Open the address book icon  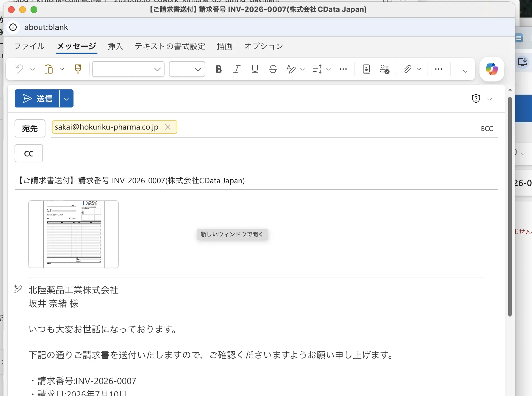366,69
